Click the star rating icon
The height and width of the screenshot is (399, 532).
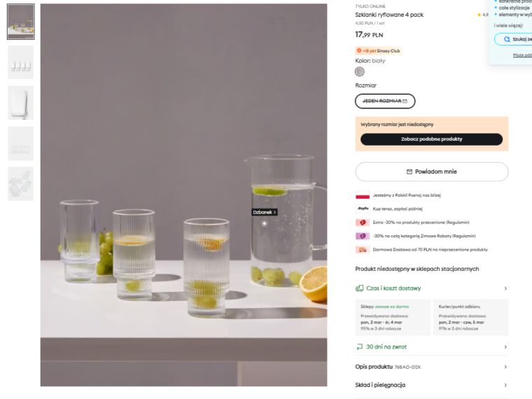479,15
